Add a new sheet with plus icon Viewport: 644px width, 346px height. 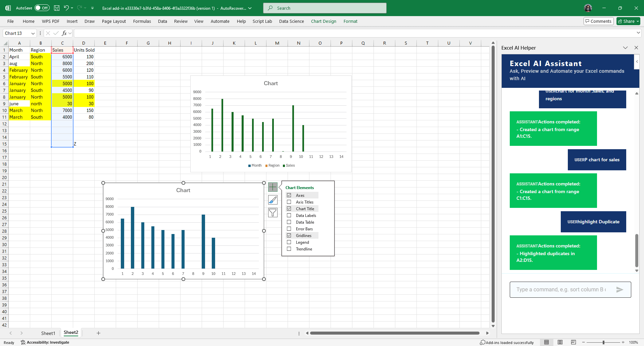98,333
